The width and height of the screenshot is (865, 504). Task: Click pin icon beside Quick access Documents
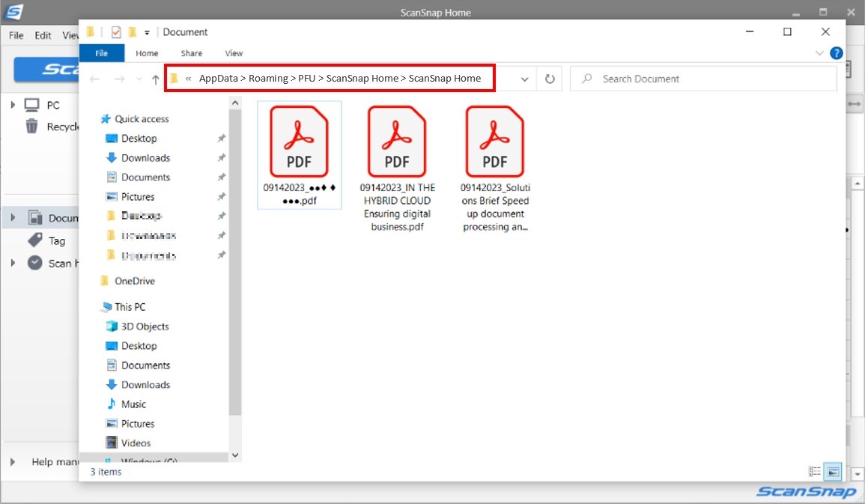point(221,177)
